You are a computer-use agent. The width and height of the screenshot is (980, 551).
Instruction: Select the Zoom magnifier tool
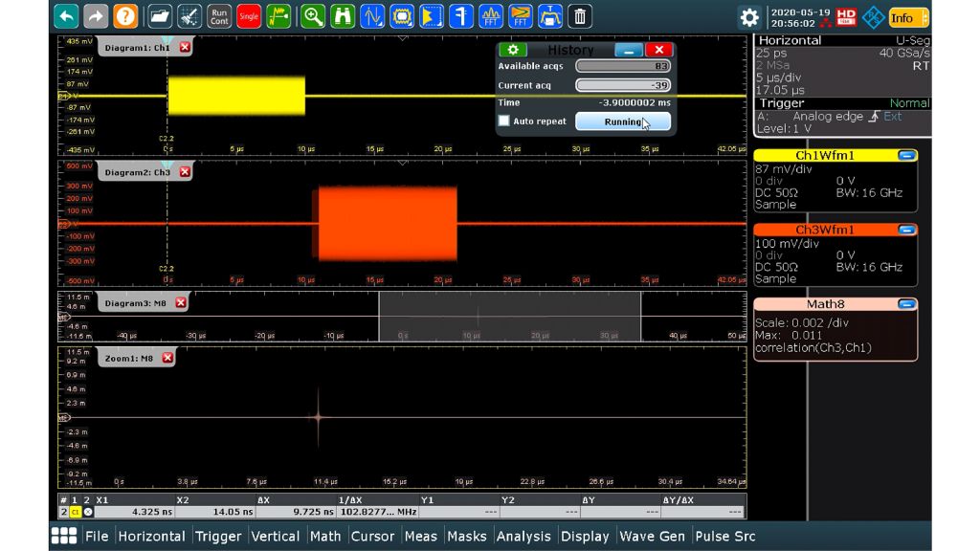(x=312, y=16)
